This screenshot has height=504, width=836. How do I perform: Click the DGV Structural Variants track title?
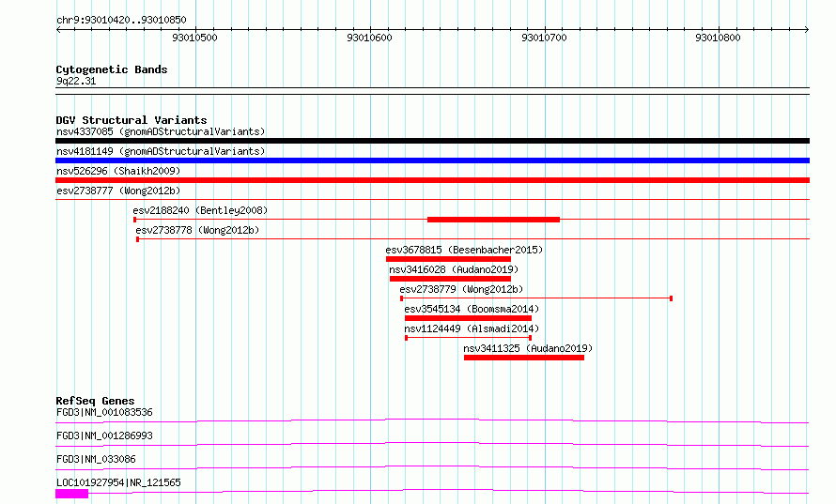click(x=132, y=120)
